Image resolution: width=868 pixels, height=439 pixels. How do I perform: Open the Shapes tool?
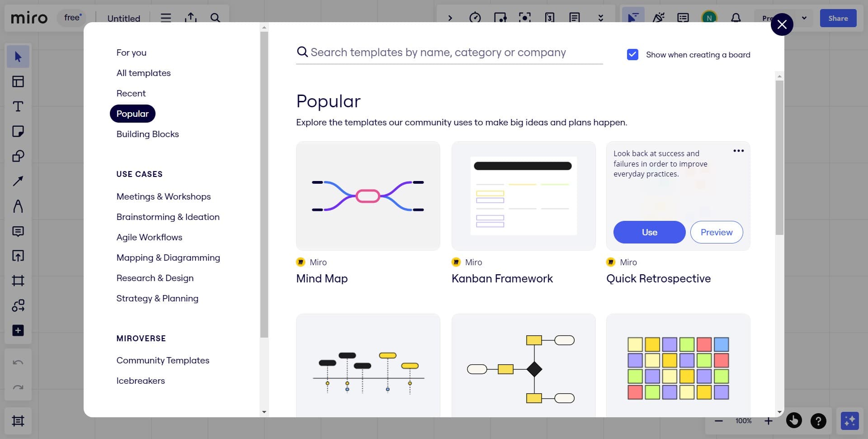point(18,156)
